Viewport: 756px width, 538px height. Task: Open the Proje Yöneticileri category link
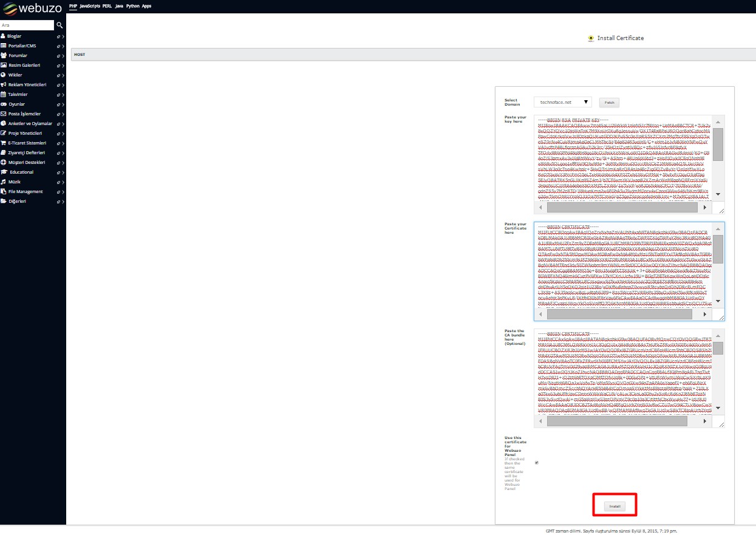(25, 133)
